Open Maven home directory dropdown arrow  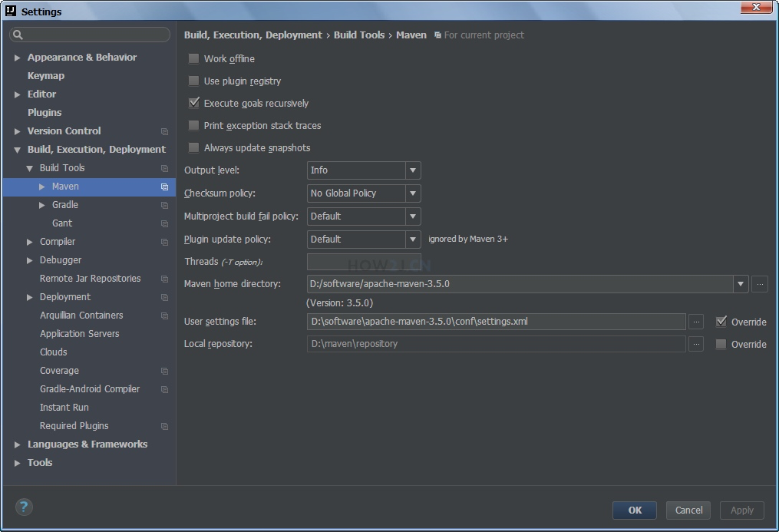[741, 284]
